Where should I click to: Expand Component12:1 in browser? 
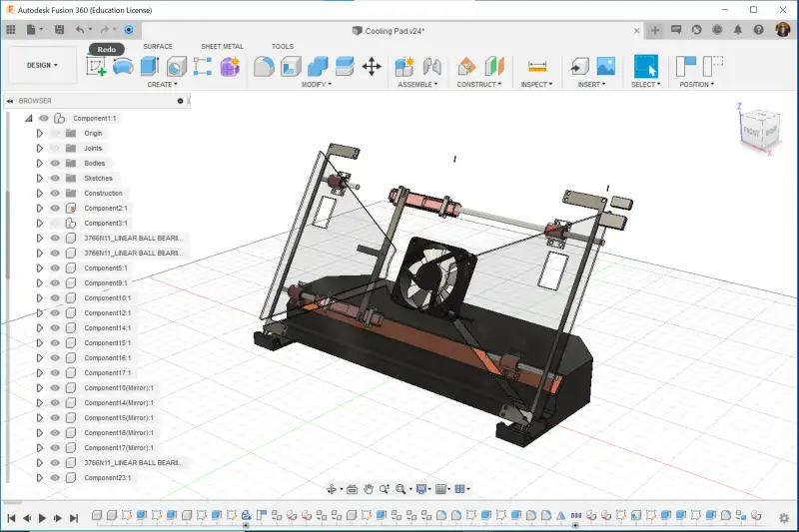point(39,313)
